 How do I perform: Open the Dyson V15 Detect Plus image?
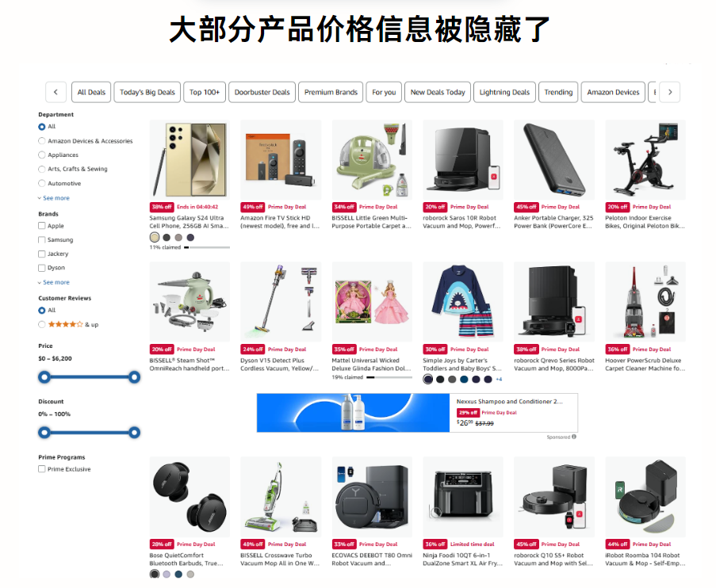point(281,302)
